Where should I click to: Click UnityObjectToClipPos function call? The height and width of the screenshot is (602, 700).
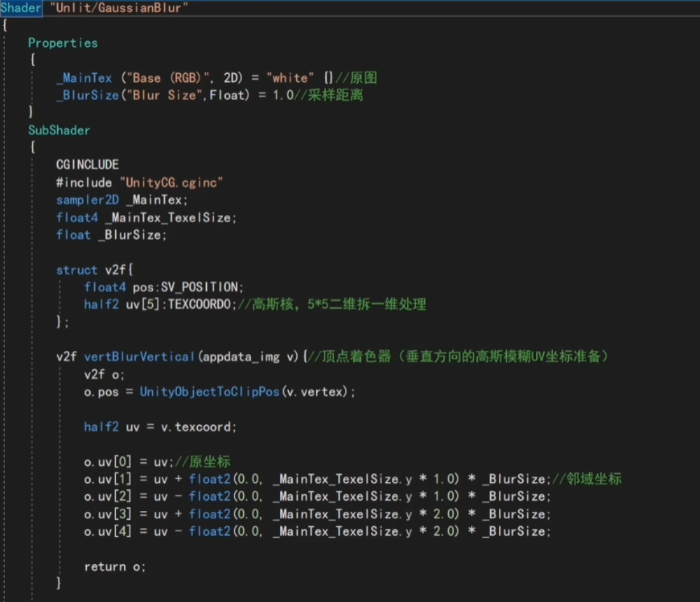tap(209, 392)
